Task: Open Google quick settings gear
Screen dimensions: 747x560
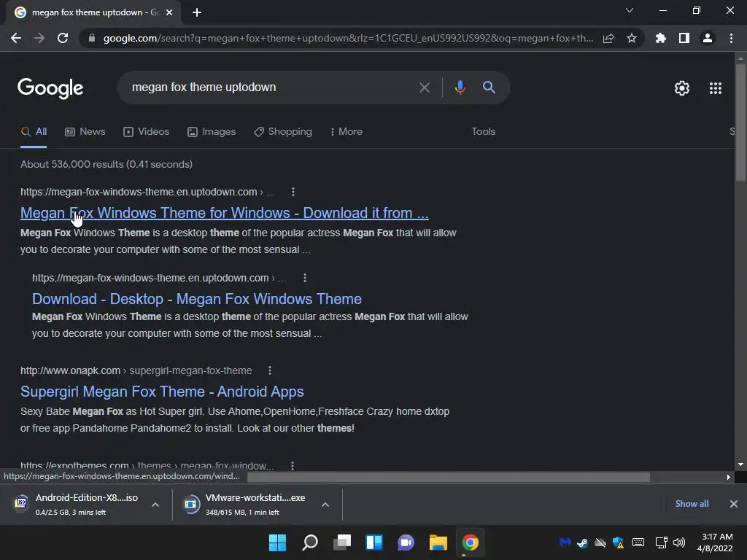Action: [x=682, y=88]
